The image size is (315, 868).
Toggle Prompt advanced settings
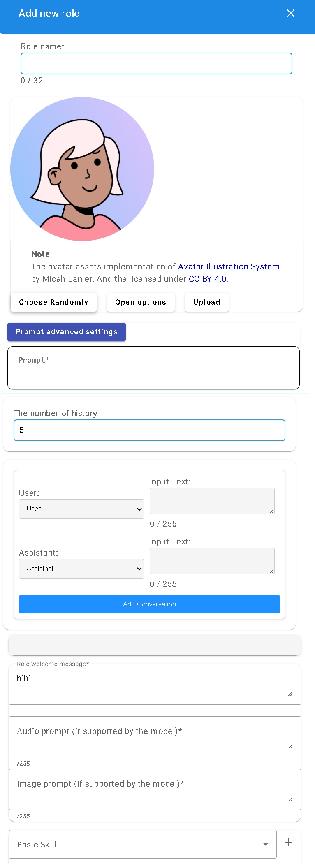67,332
